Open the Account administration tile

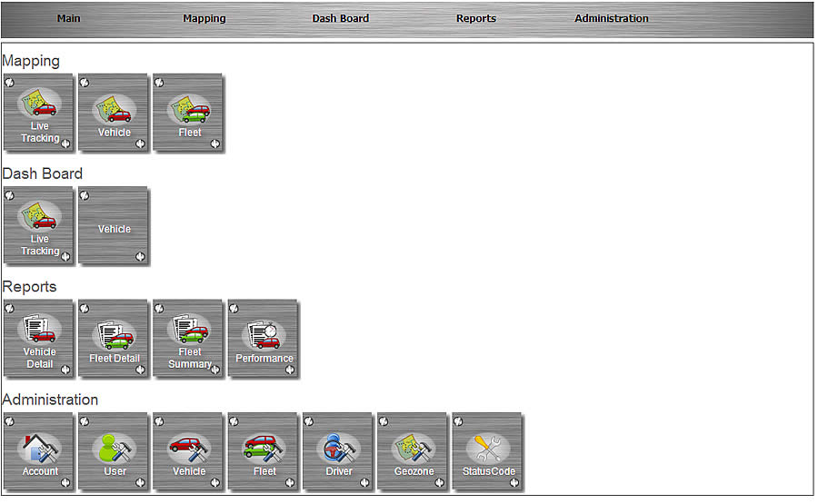[39, 451]
